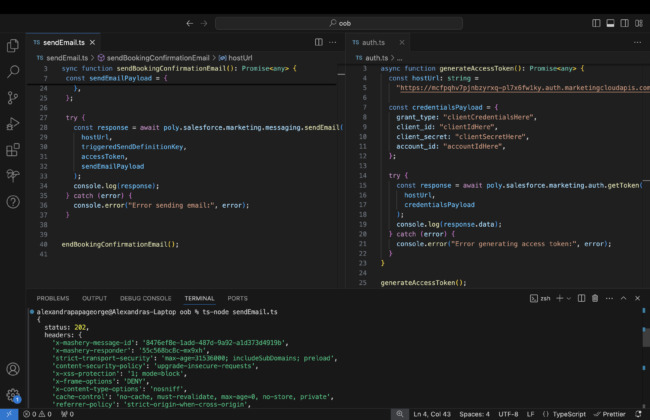The width and height of the screenshot is (650, 420).
Task: Maximize the panel size chevron
Action: coord(623,299)
